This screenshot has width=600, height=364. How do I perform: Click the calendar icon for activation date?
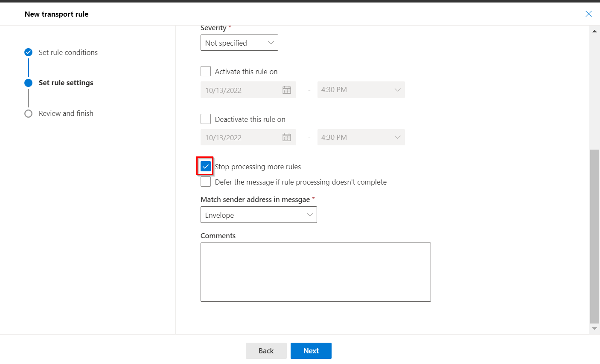pos(287,90)
